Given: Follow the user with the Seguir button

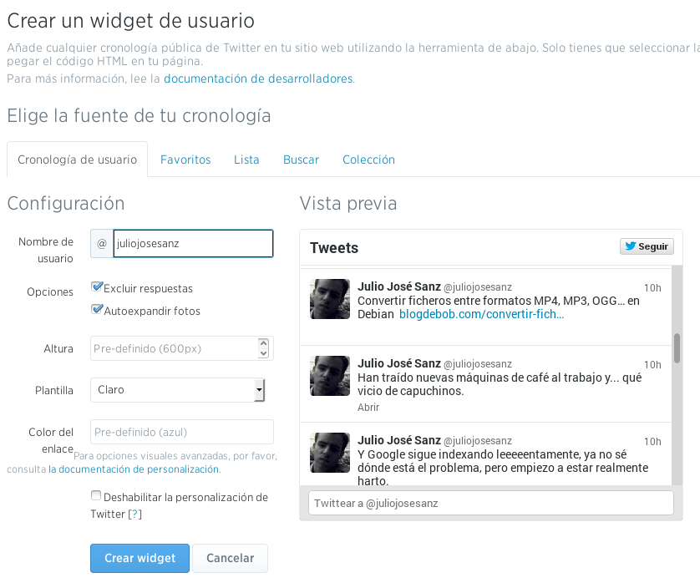Looking at the screenshot, I should coord(647,246).
